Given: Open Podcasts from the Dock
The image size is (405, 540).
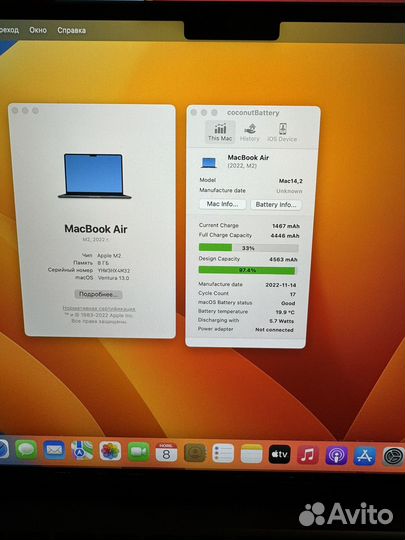Looking at the screenshot, I should 336,456.
